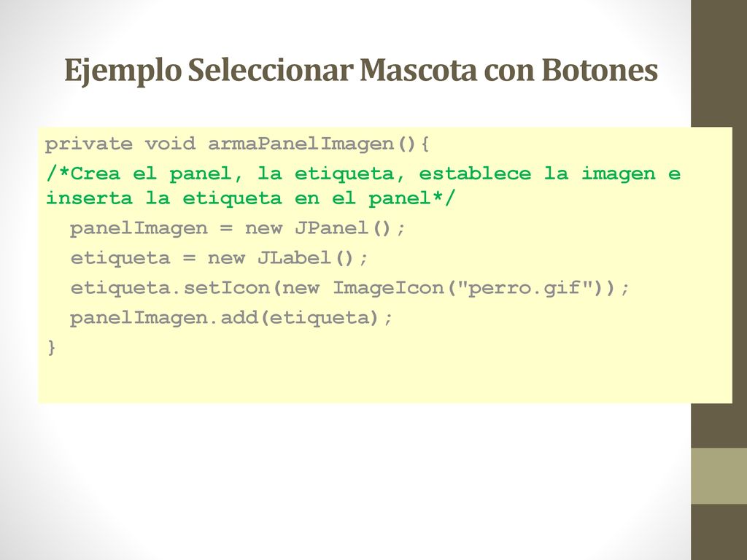Click the dark brown stripe at top right
The height and width of the screenshot is (560, 747).
(719, 63)
